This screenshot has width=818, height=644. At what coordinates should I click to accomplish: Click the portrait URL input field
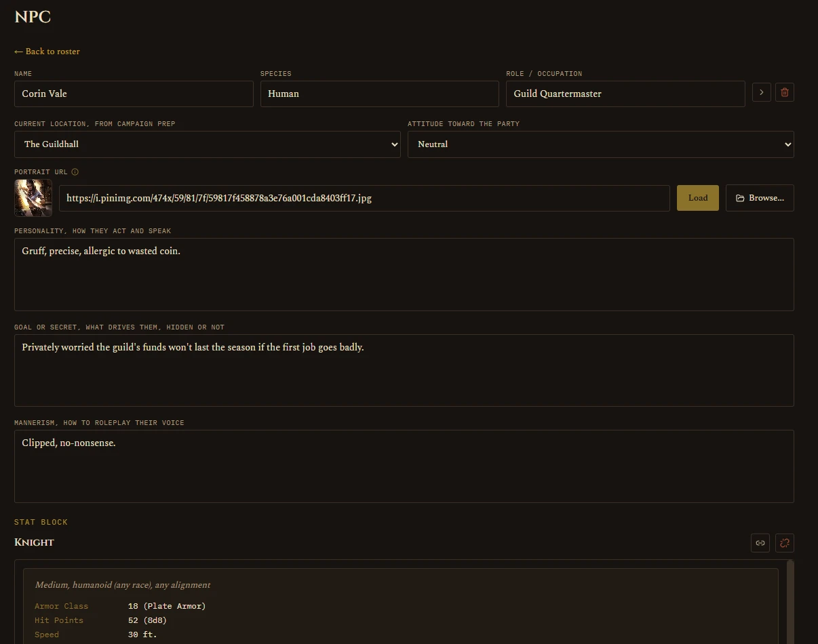[x=364, y=198]
